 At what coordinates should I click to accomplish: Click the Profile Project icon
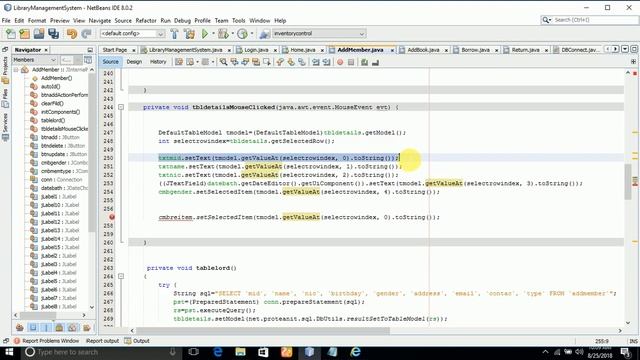(x=242, y=33)
